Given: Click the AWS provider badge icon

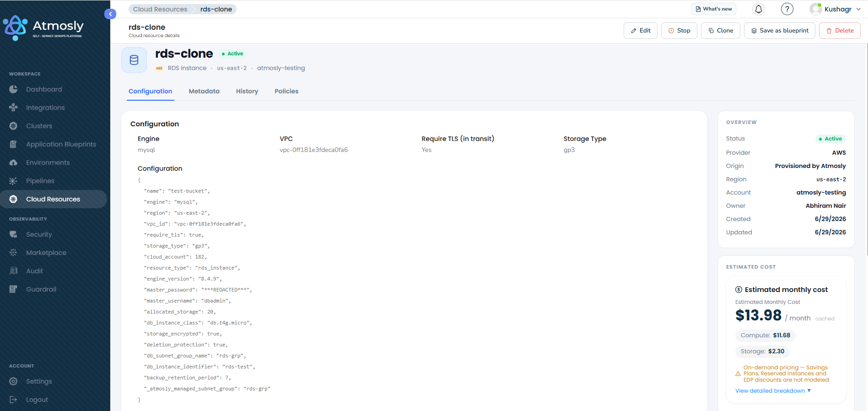Looking at the screenshot, I should 159,68.
